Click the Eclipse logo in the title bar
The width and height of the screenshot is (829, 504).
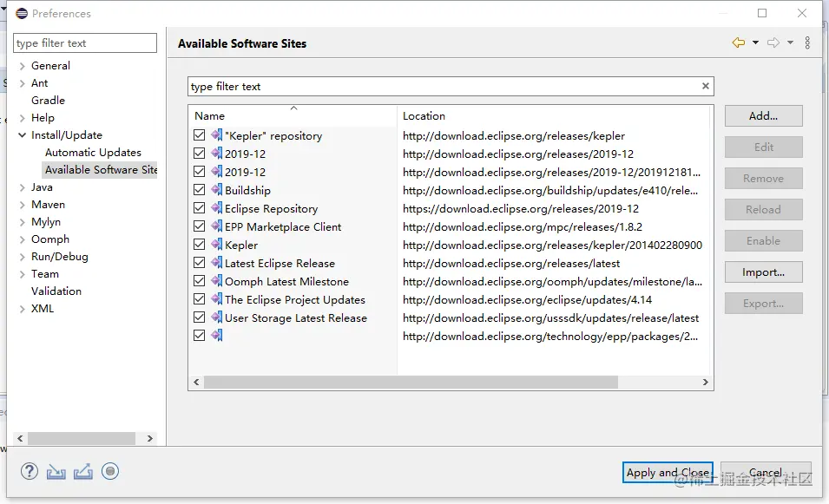click(x=21, y=13)
